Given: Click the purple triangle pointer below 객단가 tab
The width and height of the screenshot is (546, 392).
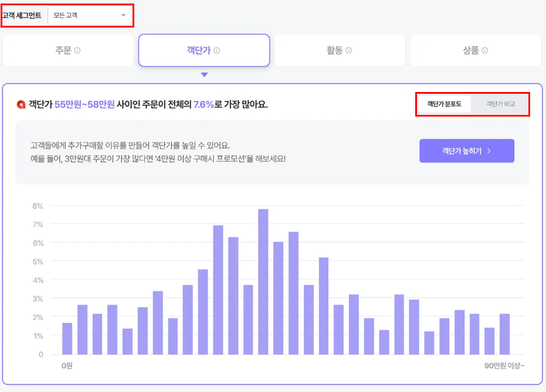Looking at the screenshot, I should (x=205, y=75).
